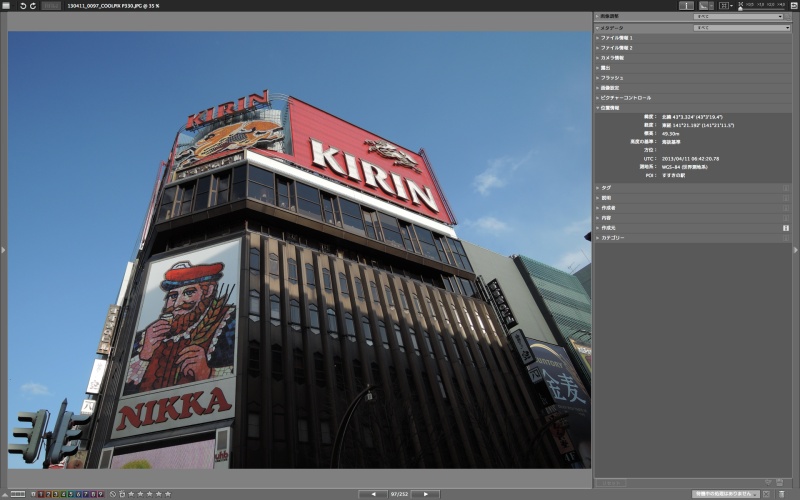Click the filmstrip icon at bottom left
Viewport: 800px width, 500px height.
click(x=17, y=494)
